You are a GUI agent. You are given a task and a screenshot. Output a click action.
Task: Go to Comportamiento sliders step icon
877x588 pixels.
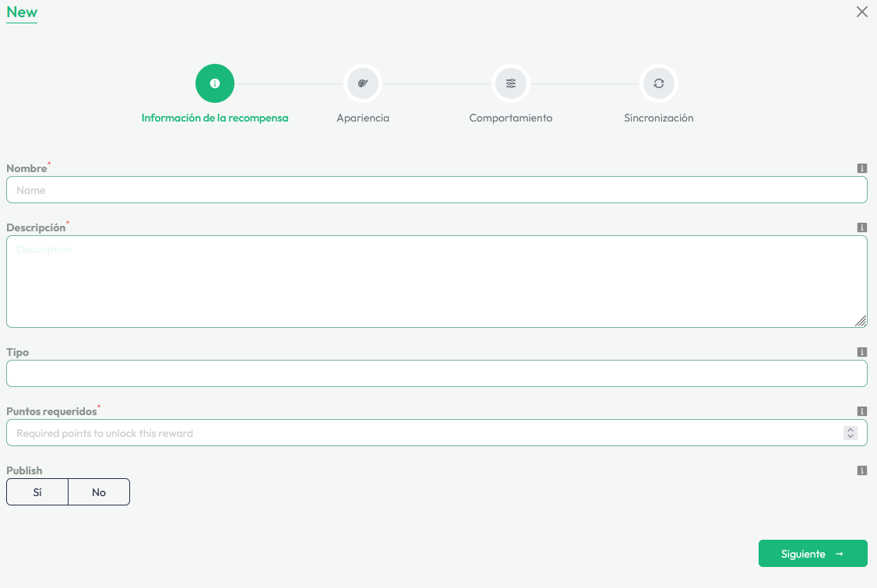[511, 83]
